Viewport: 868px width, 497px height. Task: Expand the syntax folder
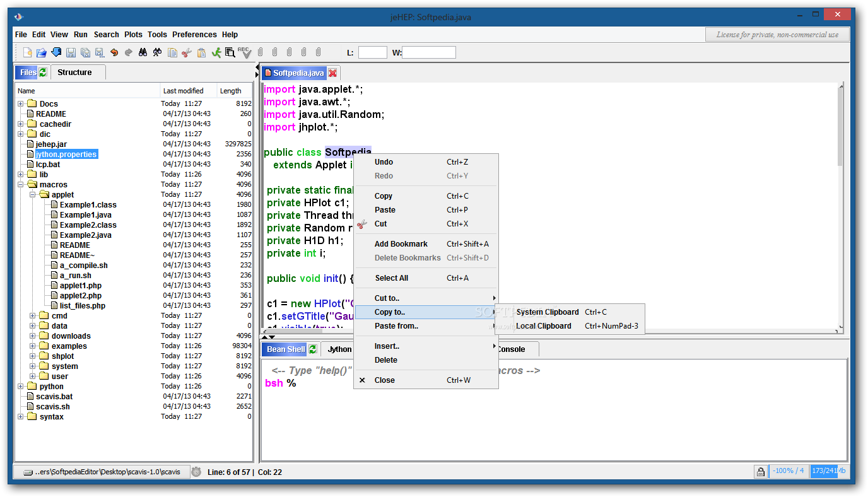(x=21, y=417)
